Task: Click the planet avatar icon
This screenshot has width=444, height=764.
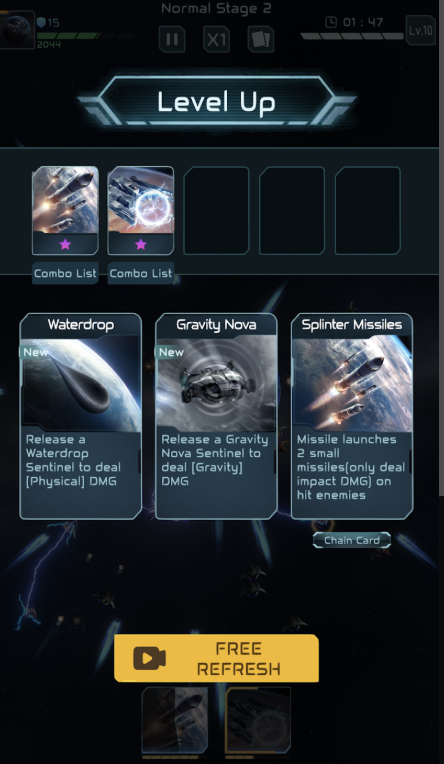Action: click(17, 30)
